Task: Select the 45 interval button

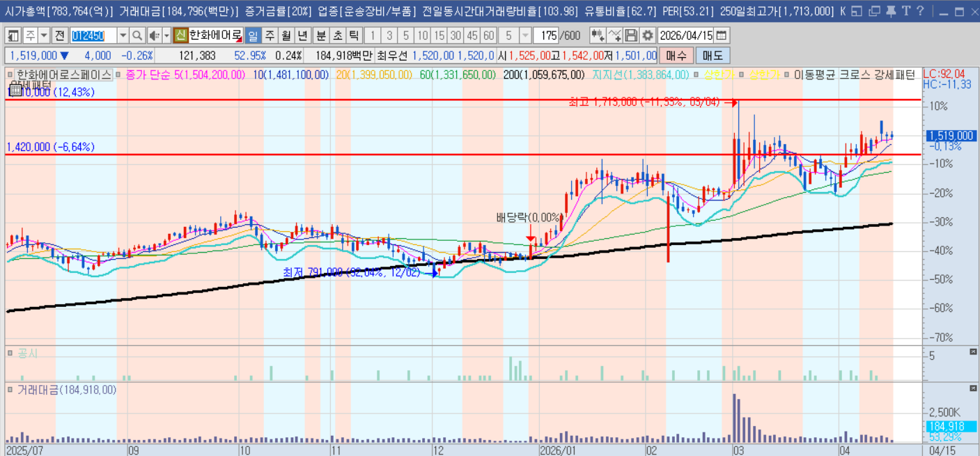Action: coord(472,36)
